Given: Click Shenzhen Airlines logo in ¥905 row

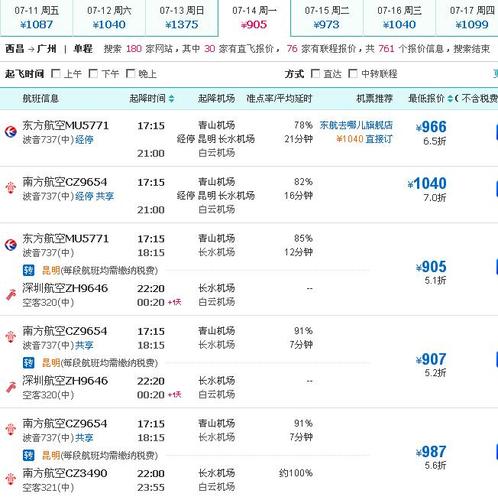Looking at the screenshot, I should (11, 295).
